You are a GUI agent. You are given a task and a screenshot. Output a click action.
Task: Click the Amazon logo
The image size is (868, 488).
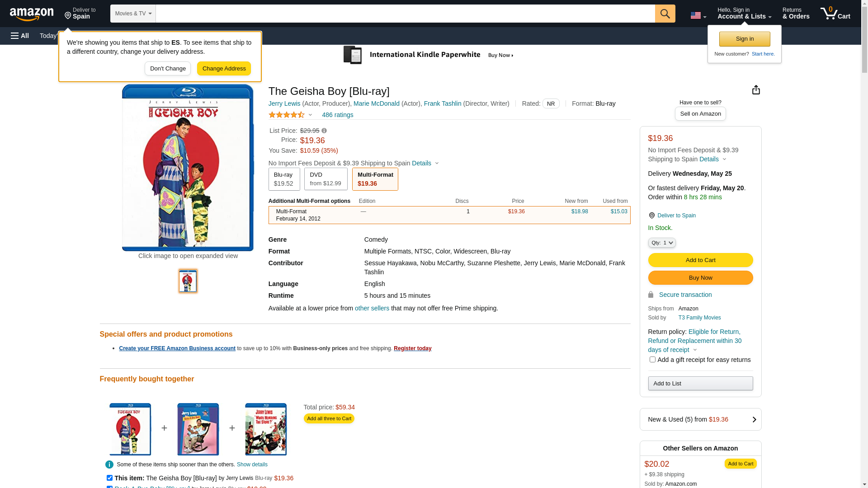click(x=32, y=14)
